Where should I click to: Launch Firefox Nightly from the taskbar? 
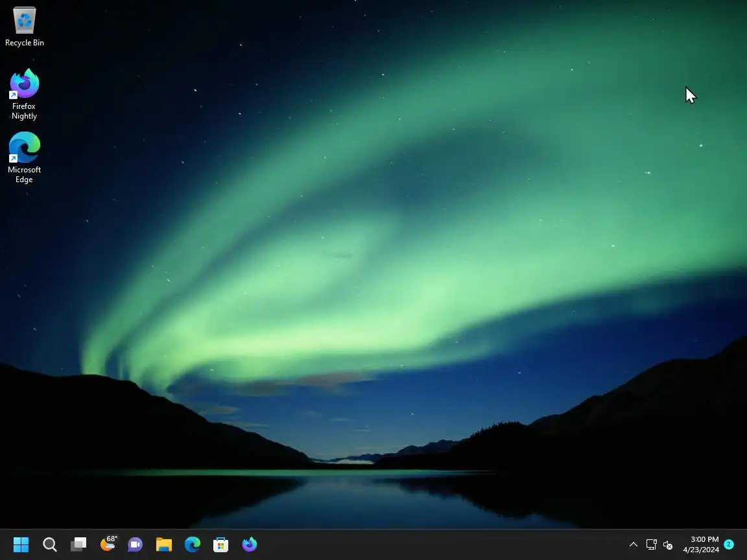250,544
